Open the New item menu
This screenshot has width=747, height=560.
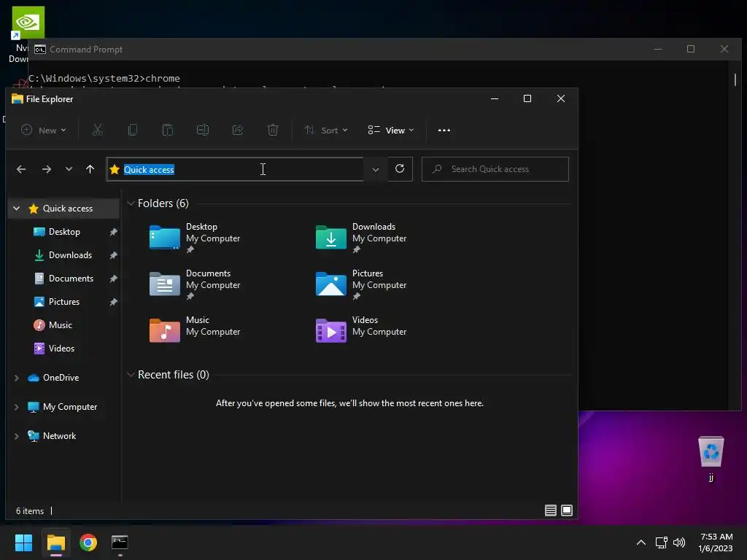(x=44, y=130)
